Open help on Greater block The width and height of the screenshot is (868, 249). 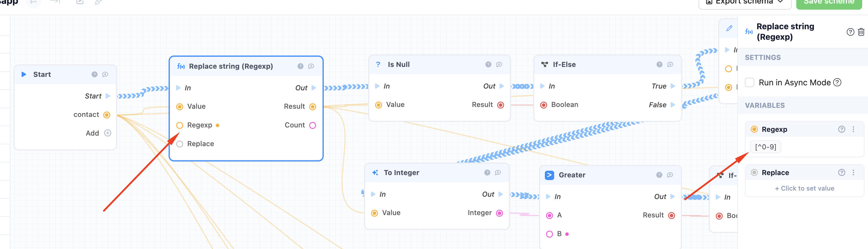tap(659, 175)
